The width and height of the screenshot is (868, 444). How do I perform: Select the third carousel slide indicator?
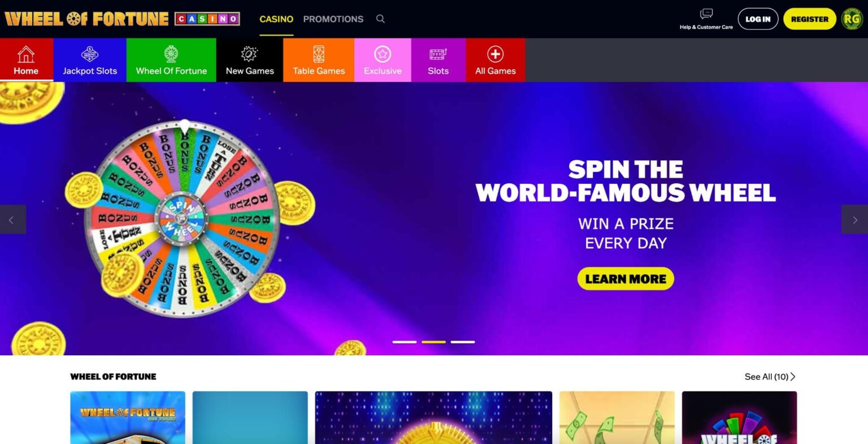pyautogui.click(x=463, y=342)
